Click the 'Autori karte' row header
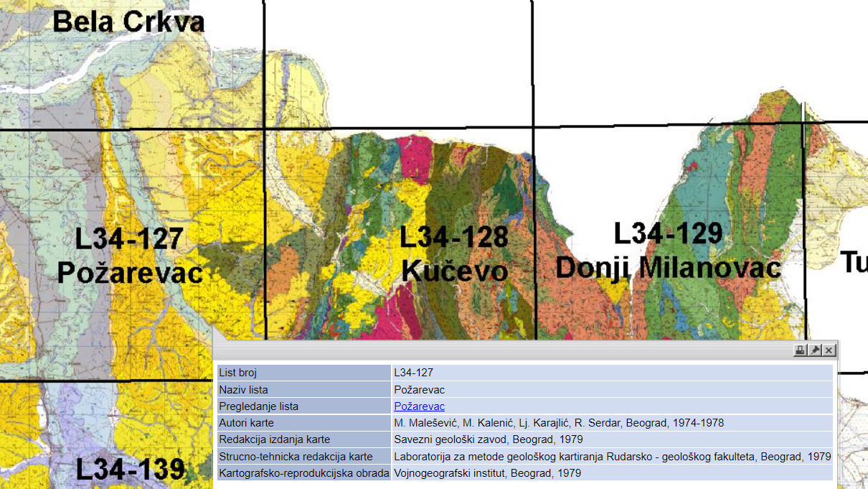The width and height of the screenshot is (868, 489). (303, 423)
